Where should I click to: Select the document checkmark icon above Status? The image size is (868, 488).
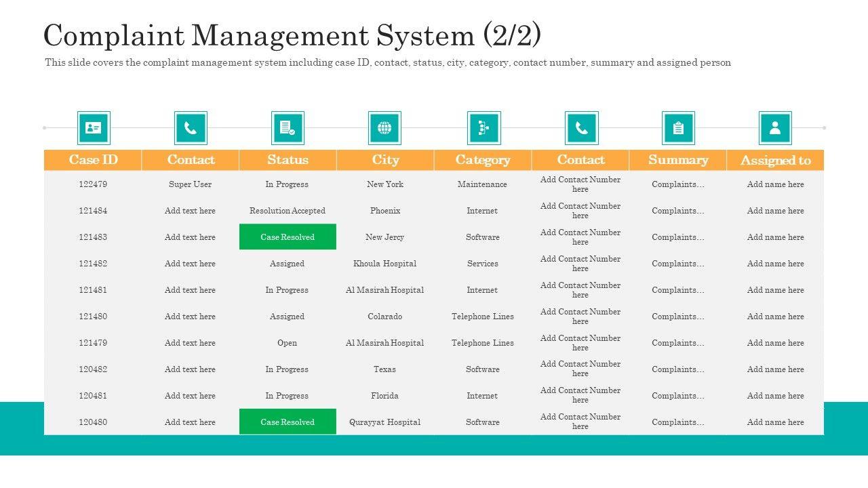pyautogui.click(x=288, y=128)
